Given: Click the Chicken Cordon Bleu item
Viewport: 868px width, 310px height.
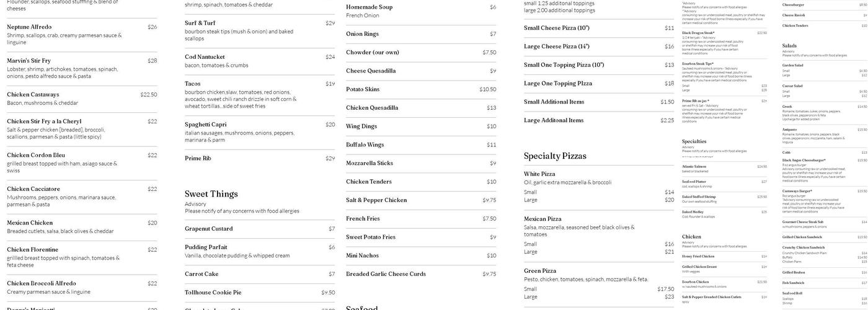Looking at the screenshot, I should coord(36,155).
